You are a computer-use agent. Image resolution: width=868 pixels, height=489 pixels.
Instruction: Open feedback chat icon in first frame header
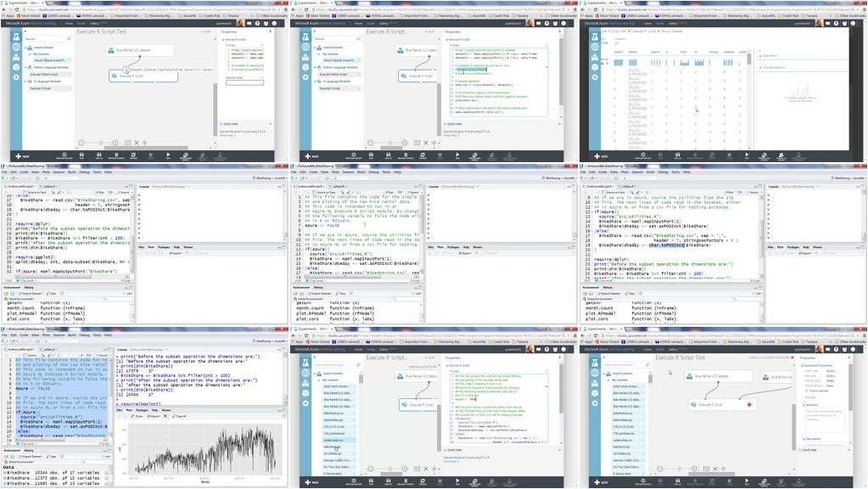click(x=249, y=23)
